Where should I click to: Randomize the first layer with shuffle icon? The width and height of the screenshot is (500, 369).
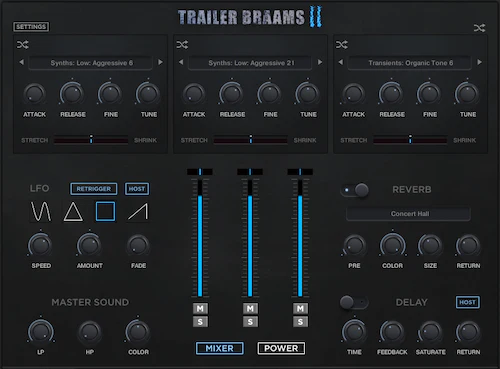click(x=23, y=44)
